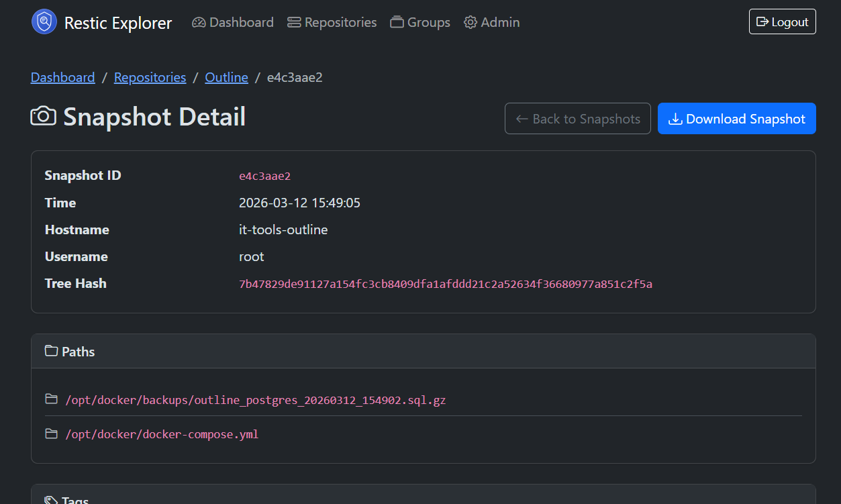
Task: Open the Dashboard nav item
Action: click(233, 22)
